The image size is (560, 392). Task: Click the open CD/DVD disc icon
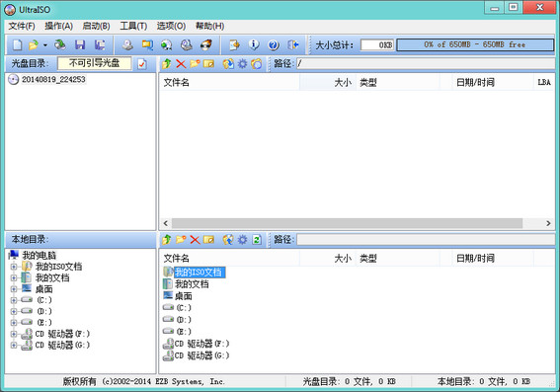60,45
